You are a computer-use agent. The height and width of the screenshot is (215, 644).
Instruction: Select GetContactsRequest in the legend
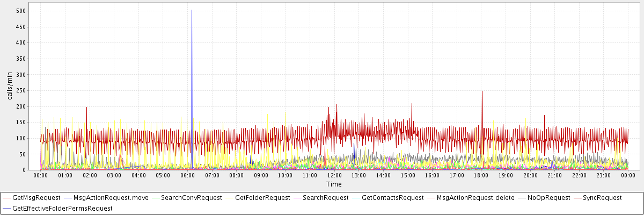[392, 198]
